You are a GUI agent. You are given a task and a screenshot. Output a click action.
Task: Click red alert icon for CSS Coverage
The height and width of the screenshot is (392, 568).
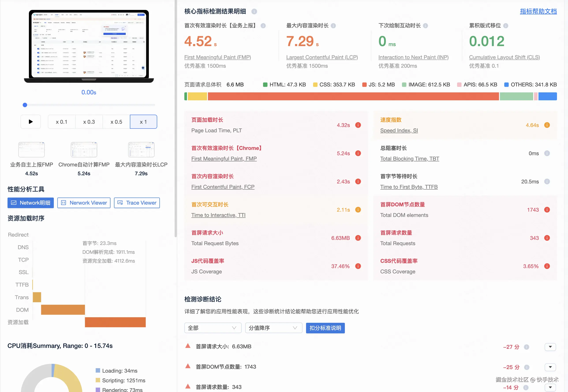(547, 266)
